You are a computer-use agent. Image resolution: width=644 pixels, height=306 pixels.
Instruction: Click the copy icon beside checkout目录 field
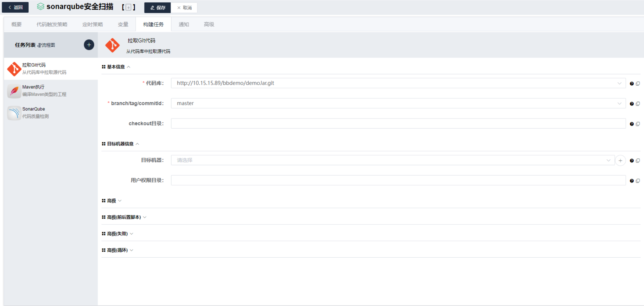638,124
